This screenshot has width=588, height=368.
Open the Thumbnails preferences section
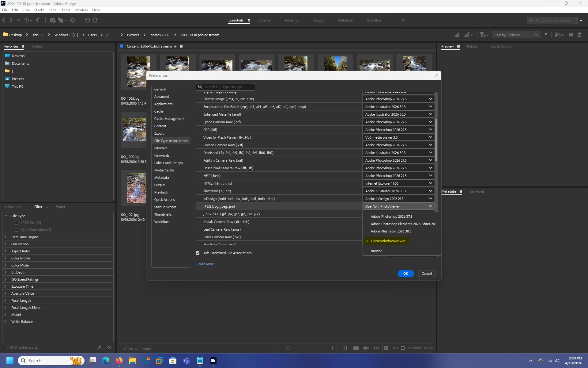pyautogui.click(x=163, y=214)
